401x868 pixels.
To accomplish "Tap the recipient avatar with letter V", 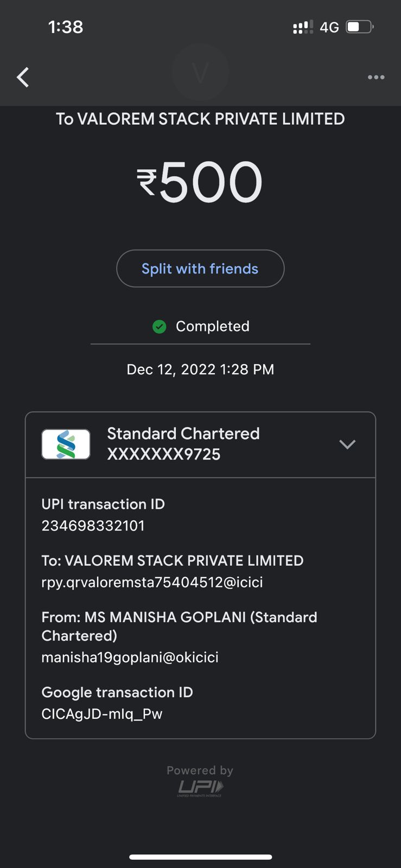I will tap(200, 72).
